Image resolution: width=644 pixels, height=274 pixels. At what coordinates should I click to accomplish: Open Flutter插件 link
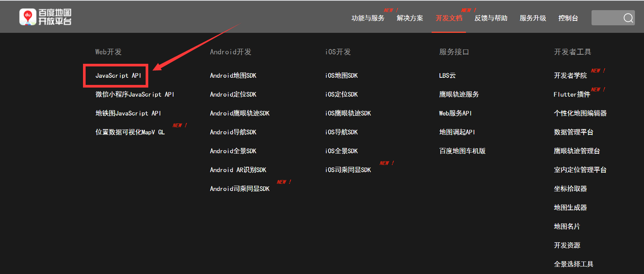[x=572, y=94]
